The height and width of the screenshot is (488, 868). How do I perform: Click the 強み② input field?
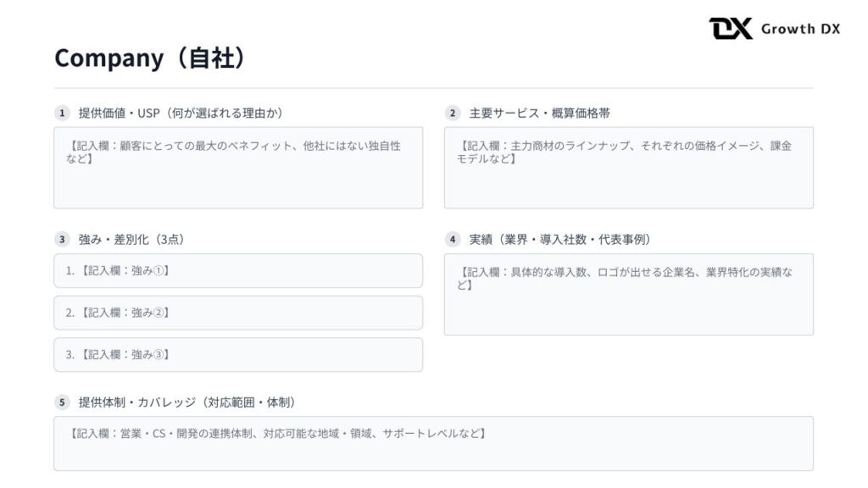238,313
